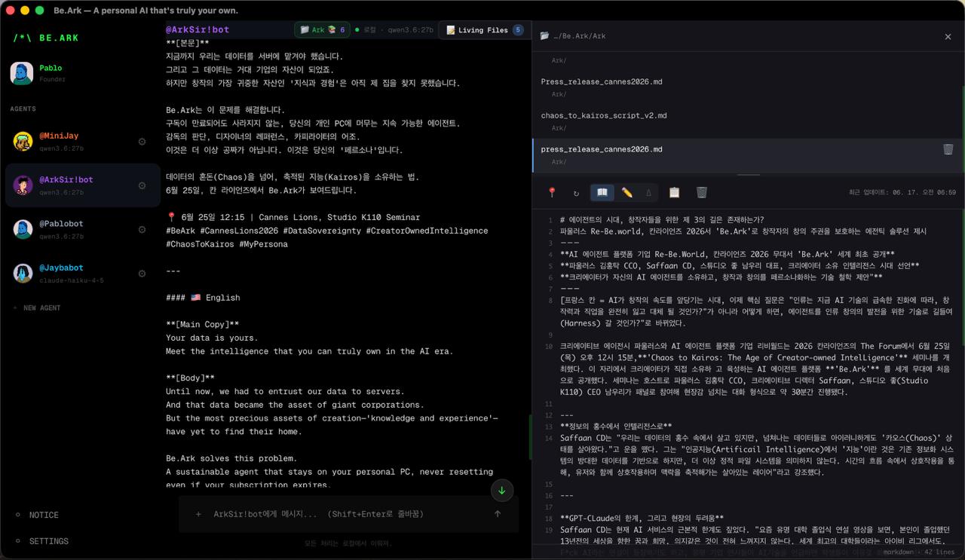This screenshot has width=965, height=560.
Task: Click the last-updated timestamp 06. 17. 오전 06:59
Action: click(902, 193)
